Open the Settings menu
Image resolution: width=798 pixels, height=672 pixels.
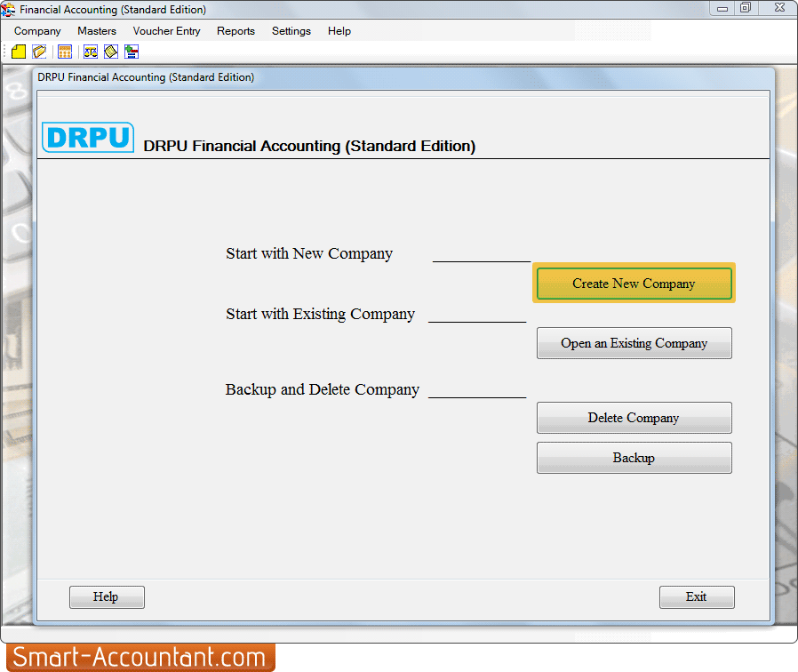point(291,31)
